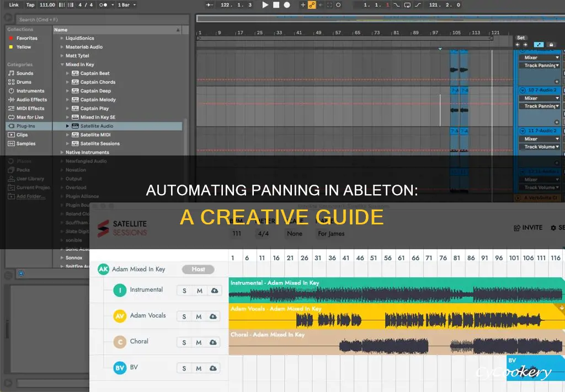Click the Tap tempo button
The height and width of the screenshot is (392, 565).
[x=30, y=4]
